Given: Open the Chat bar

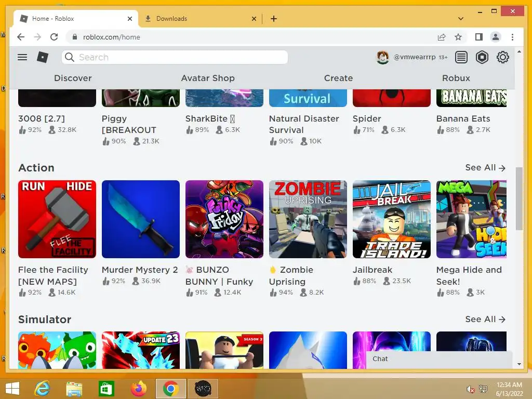Looking at the screenshot, I should (x=438, y=359).
